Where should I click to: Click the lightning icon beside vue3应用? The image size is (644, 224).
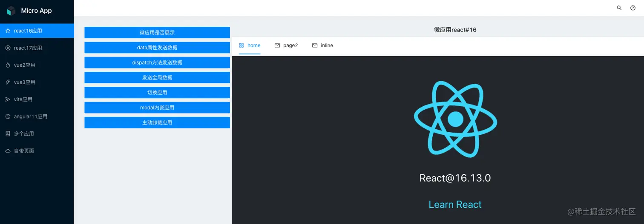point(8,82)
